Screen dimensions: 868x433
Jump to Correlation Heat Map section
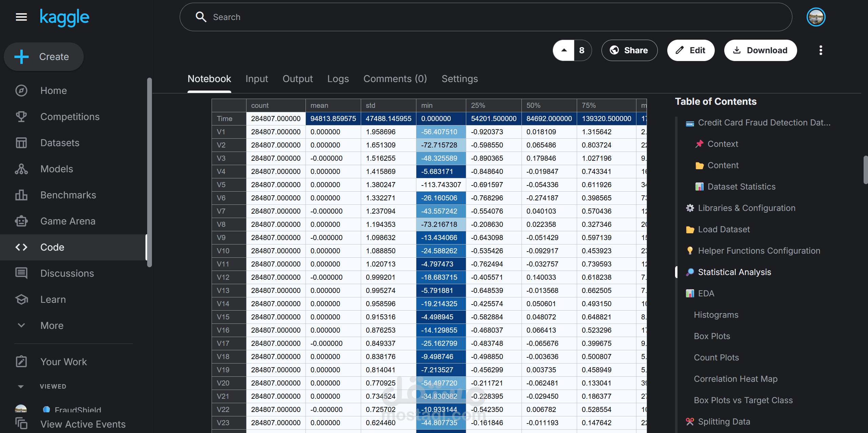click(x=735, y=379)
